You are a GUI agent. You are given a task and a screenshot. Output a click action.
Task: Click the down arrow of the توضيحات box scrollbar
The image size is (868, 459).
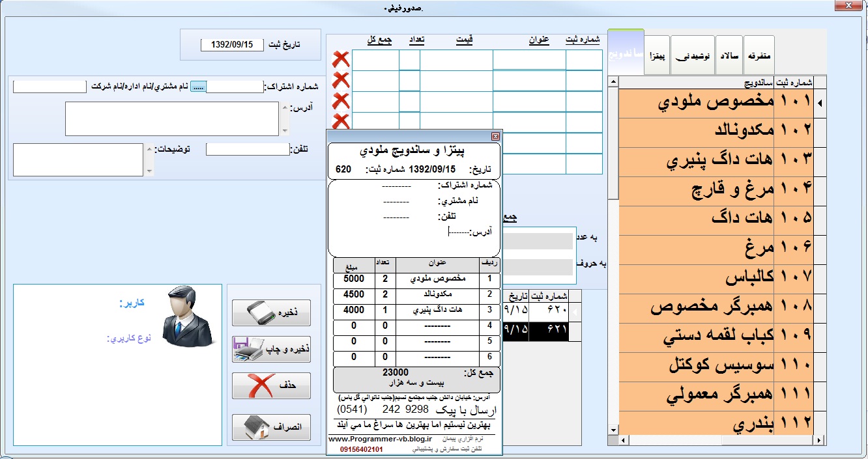click(149, 171)
